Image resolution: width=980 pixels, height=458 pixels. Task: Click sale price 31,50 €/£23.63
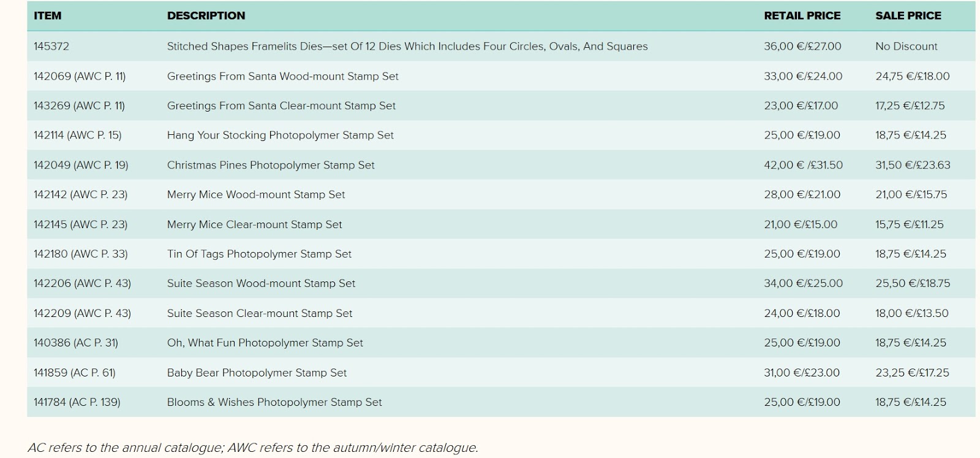914,165
